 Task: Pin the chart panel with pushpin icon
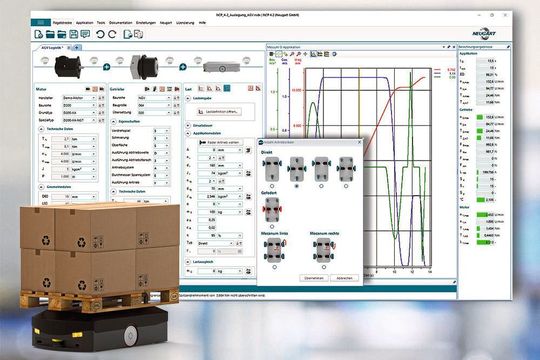coord(448,47)
